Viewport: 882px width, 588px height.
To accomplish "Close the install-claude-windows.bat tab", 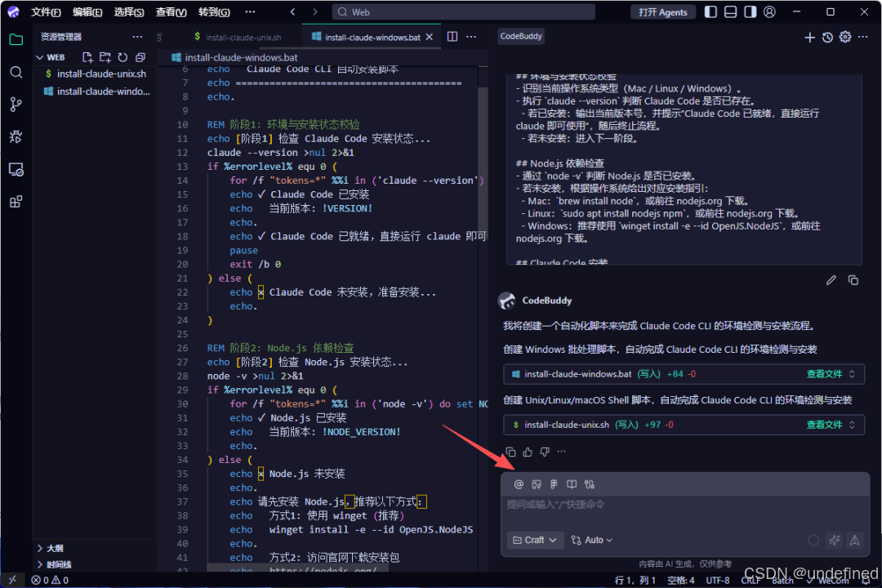I will [430, 37].
